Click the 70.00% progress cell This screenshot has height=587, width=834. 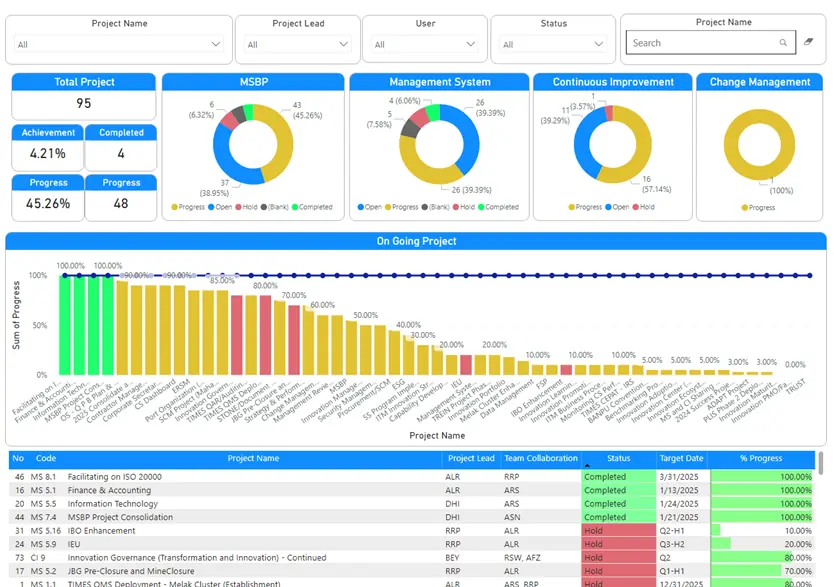pos(761,571)
